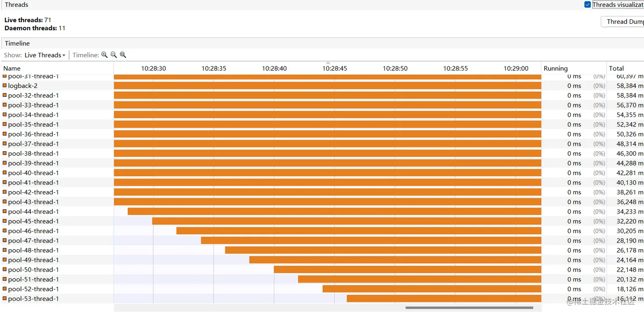Click the horizontal timeline scrollbar thumb
The image size is (644, 315).
coord(469,307)
